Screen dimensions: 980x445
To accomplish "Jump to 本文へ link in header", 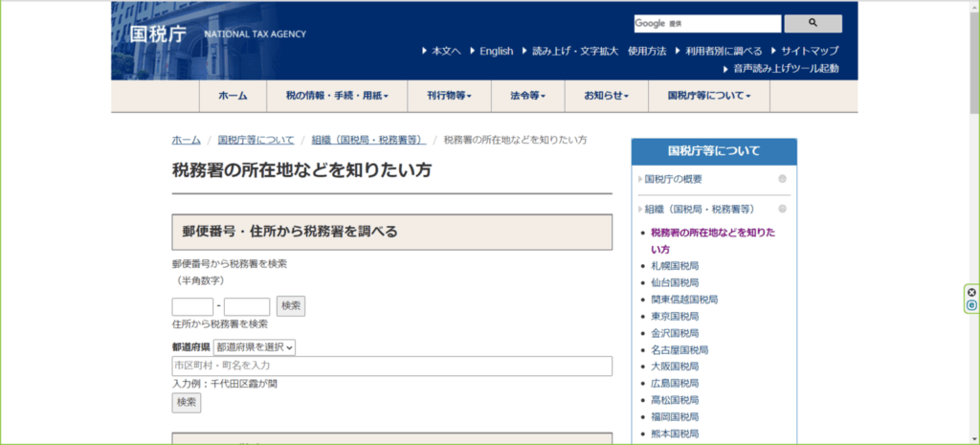I will pos(446,52).
